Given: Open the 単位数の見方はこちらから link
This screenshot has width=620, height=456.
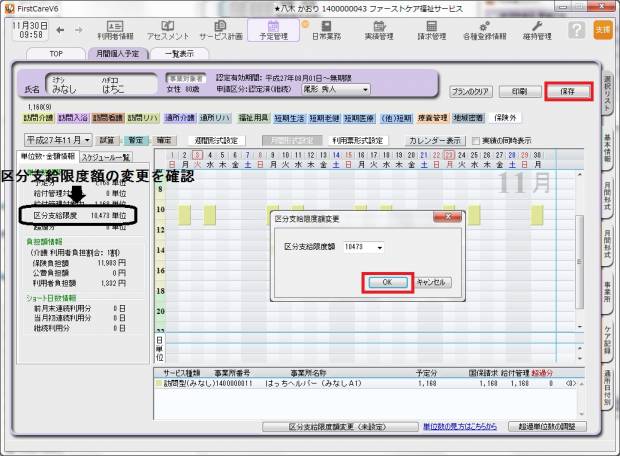Looking at the screenshot, I should [459, 427].
